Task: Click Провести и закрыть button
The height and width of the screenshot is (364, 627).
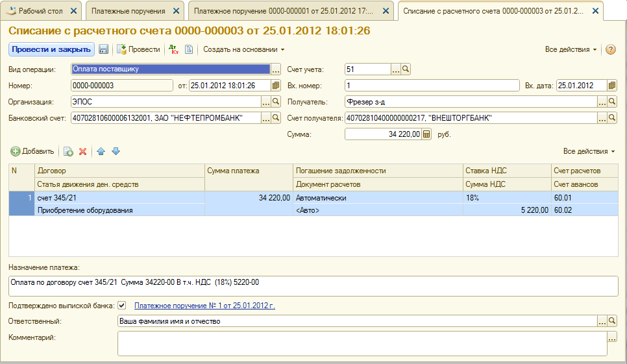Action: (51, 49)
